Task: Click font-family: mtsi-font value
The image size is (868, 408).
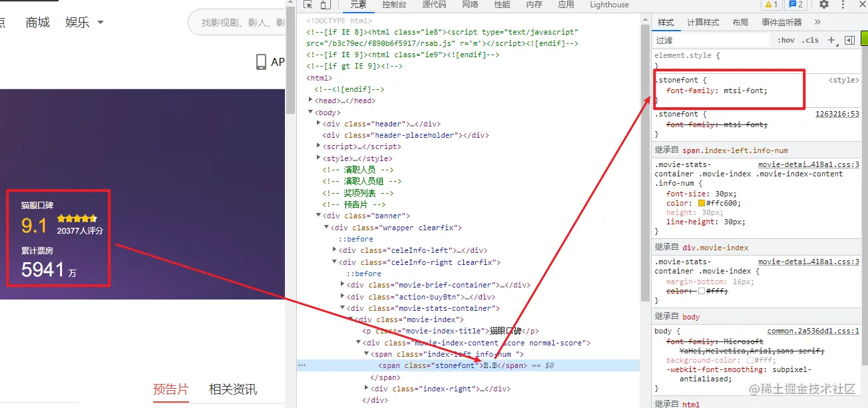Action: (x=744, y=91)
